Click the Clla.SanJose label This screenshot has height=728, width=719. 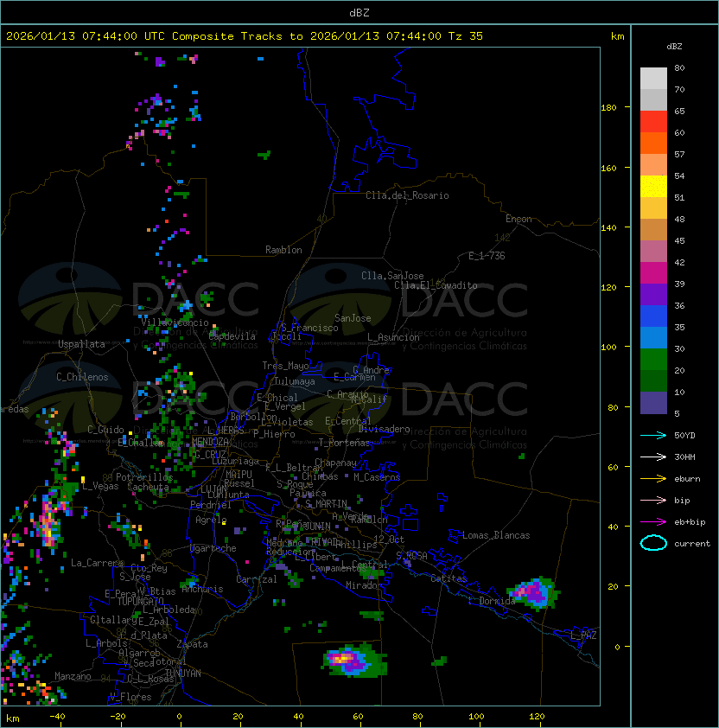click(392, 276)
